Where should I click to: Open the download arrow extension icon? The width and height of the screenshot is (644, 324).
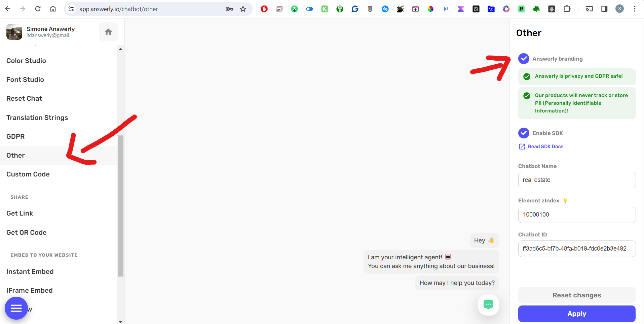[552, 9]
